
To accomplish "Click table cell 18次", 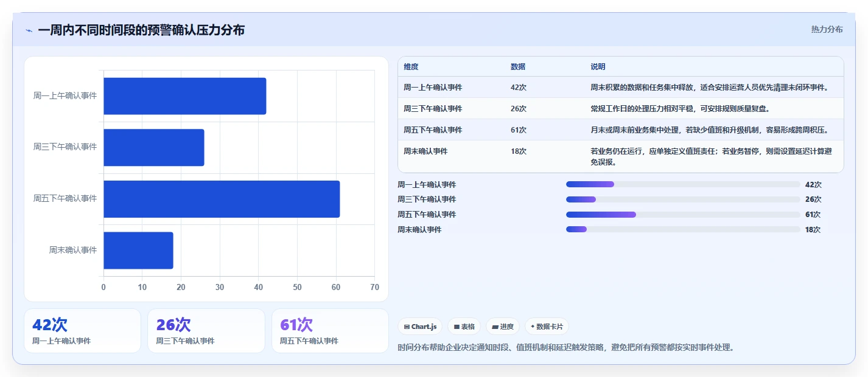I will point(519,151).
